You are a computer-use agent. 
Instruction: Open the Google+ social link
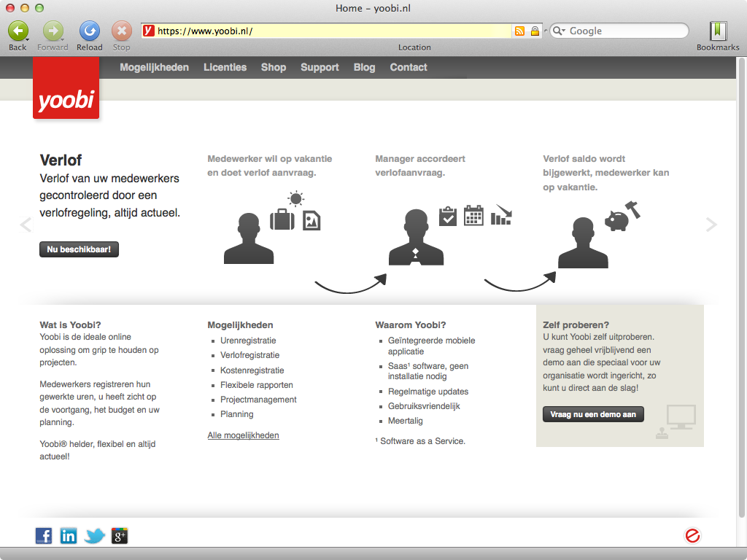(x=120, y=536)
